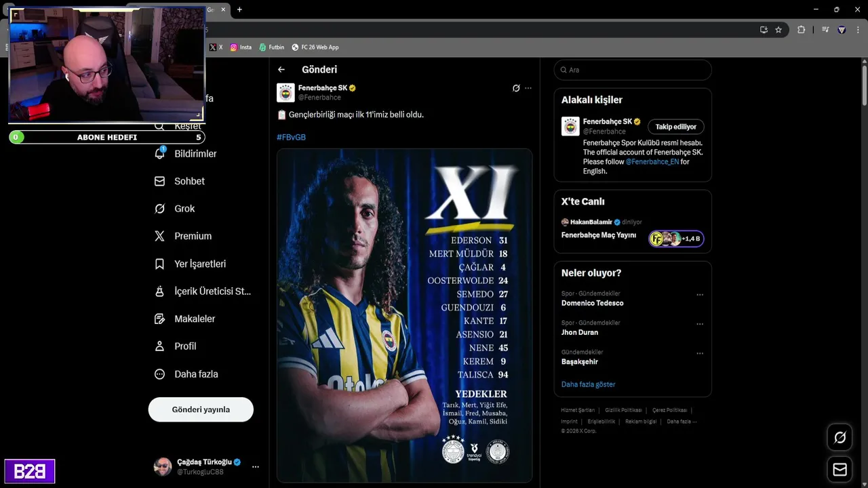Open Futbin bookmark
Image resolution: width=868 pixels, height=488 pixels.
(272, 47)
